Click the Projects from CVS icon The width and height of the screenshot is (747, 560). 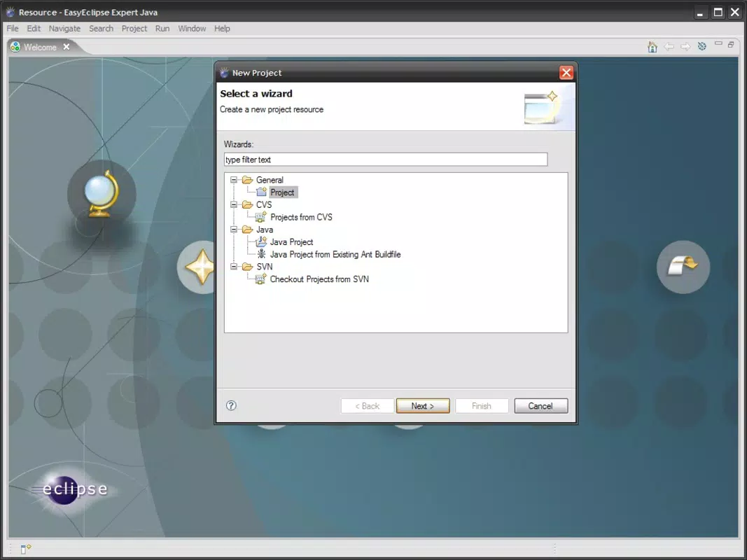coord(260,217)
